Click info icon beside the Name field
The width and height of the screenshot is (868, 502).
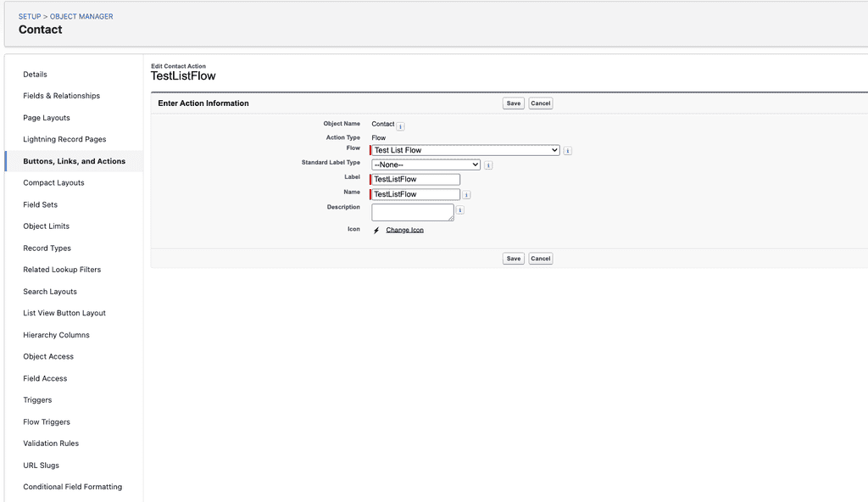[x=467, y=195]
